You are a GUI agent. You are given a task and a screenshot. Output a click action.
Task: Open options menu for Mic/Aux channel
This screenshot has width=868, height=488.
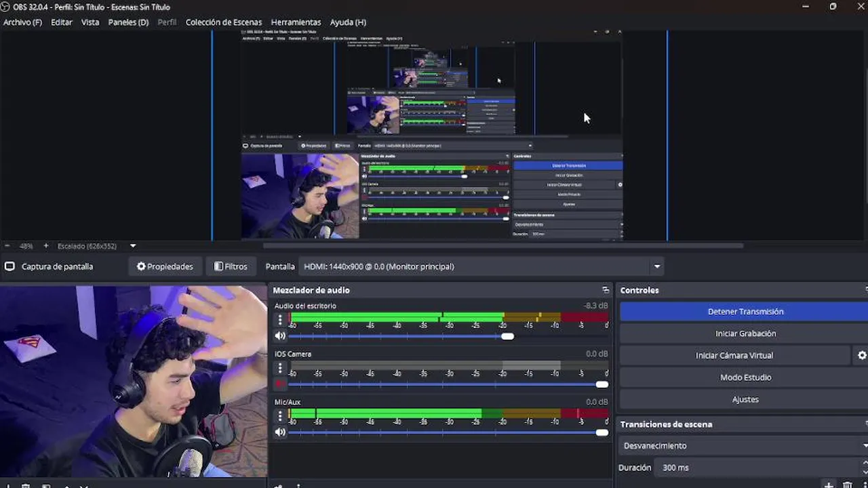(280, 416)
